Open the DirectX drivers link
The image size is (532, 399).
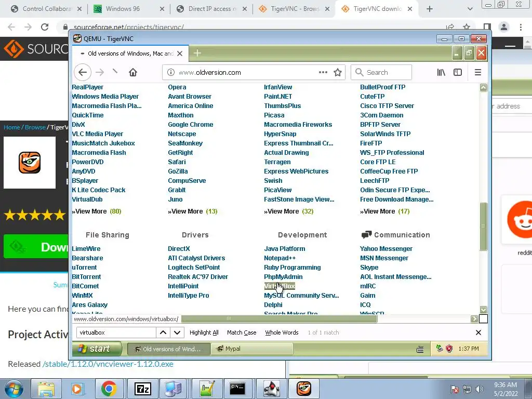[179, 249]
